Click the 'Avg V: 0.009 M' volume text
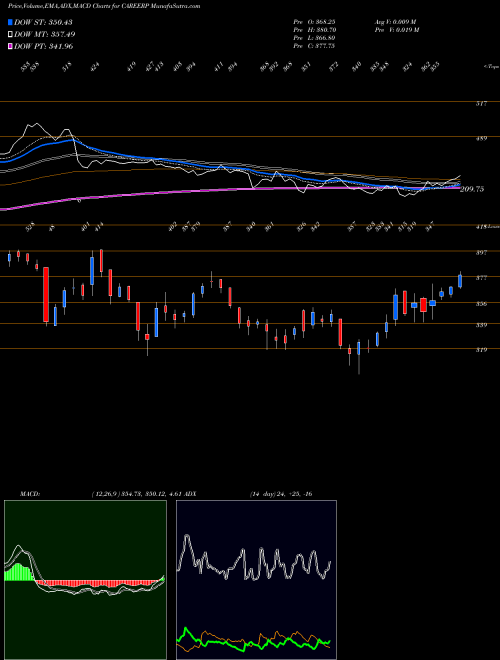 tap(395, 22)
